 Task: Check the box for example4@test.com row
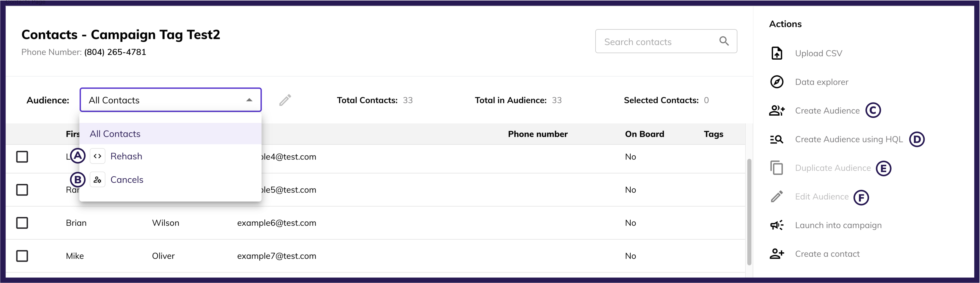tap(22, 157)
